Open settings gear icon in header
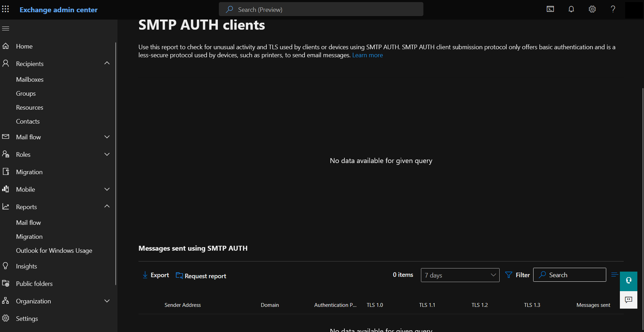The height and width of the screenshot is (332, 644). [592, 9]
